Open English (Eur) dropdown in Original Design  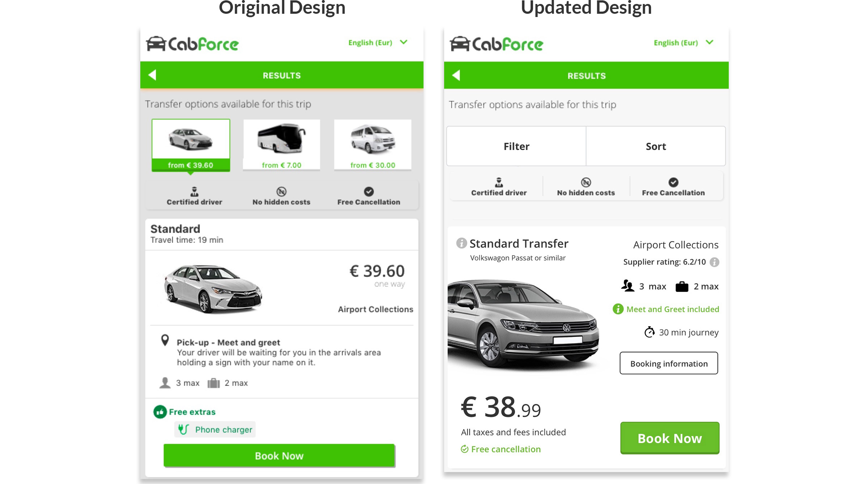[x=378, y=43]
